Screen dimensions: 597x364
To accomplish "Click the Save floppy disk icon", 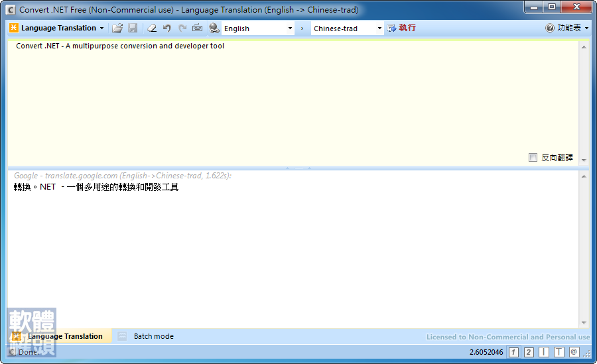I will [133, 28].
